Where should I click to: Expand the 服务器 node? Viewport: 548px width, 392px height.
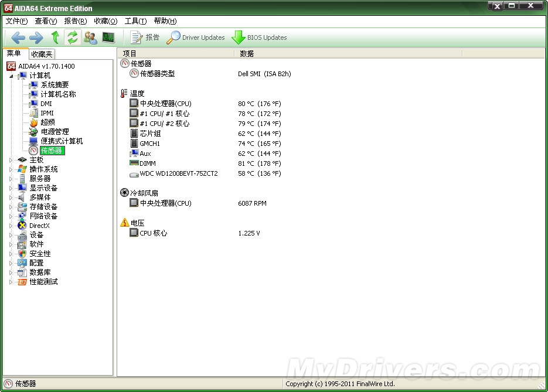point(11,179)
